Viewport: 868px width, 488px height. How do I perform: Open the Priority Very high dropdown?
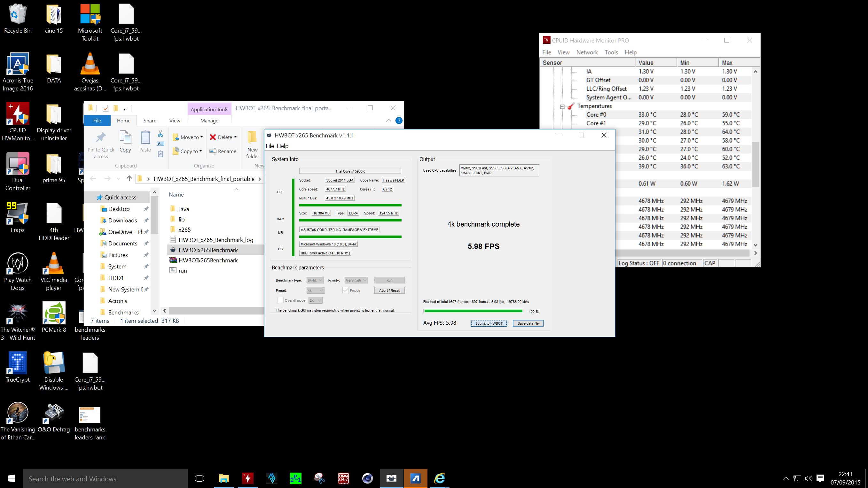[356, 280]
